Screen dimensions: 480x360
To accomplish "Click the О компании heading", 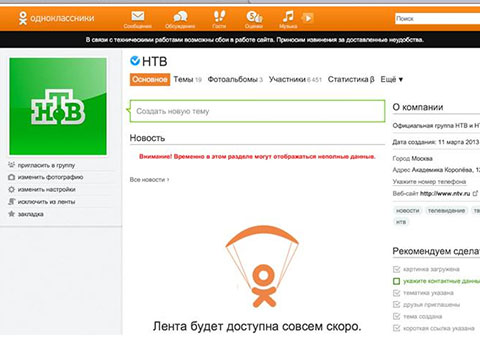I will [x=418, y=107].
